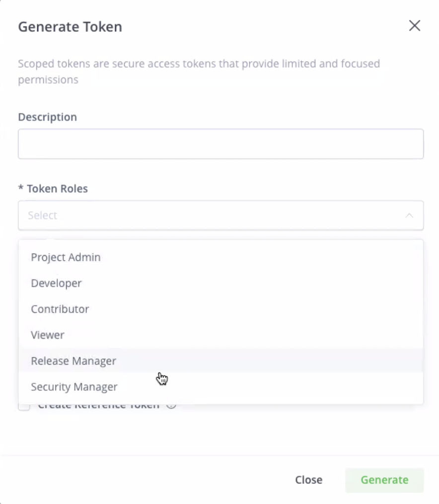Screen dimensions: 439x504
Task: Click the Generate Token dialog title
Action: point(70,27)
